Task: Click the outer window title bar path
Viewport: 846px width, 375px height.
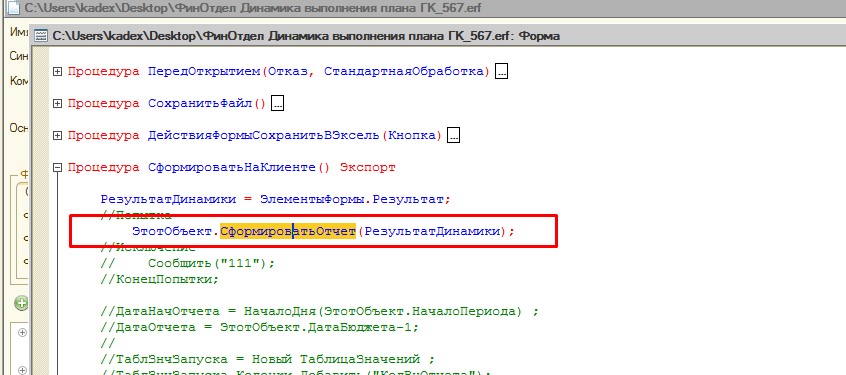Action: [253, 8]
